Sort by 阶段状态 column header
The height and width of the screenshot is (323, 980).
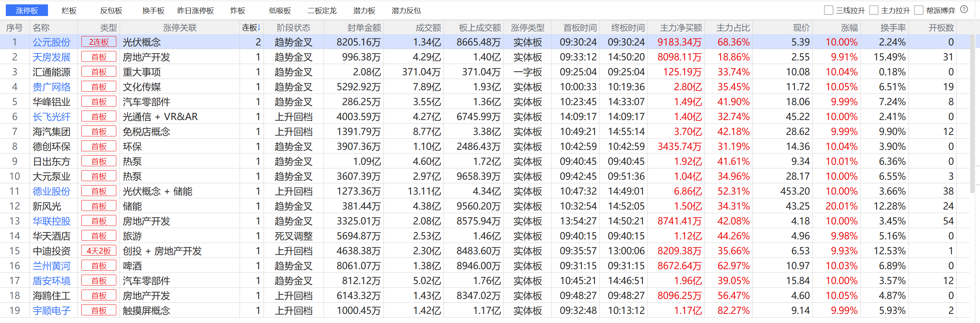click(x=293, y=27)
